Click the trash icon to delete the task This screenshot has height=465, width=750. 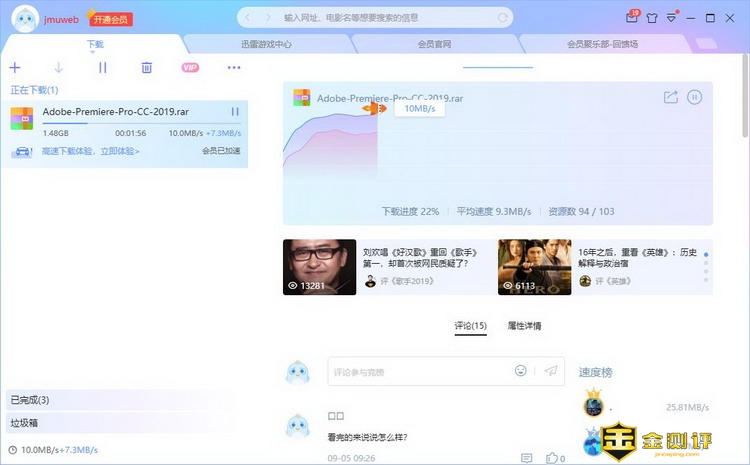click(147, 67)
